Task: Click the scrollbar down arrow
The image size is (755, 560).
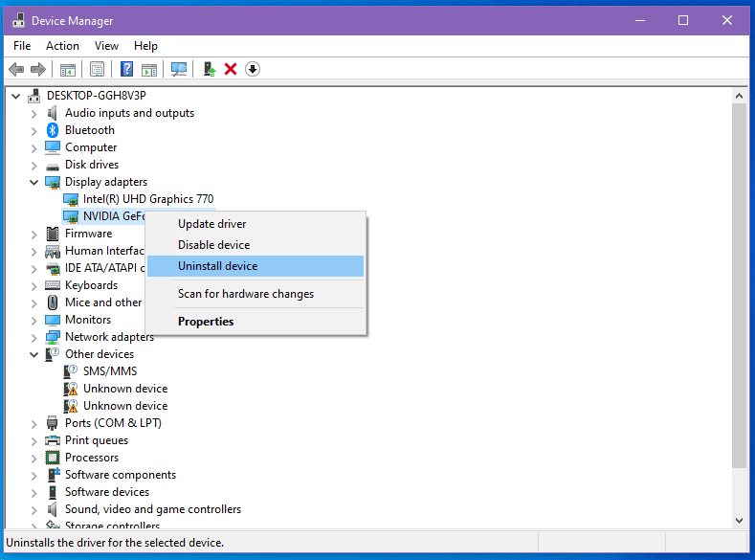Action: (739, 520)
